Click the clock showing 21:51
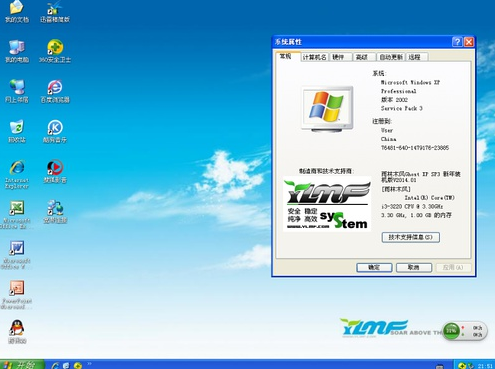This screenshot has height=369, width=495. [485, 366]
